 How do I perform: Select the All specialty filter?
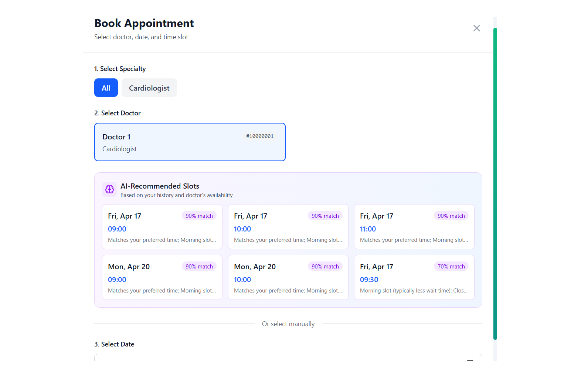click(106, 88)
